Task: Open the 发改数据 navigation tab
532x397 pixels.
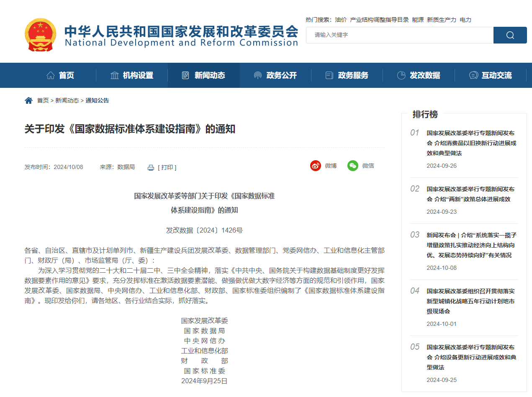Action: click(x=419, y=75)
